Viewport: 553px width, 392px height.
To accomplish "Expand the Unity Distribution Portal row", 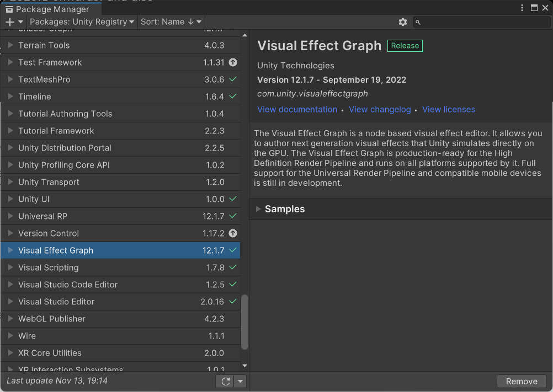I will [10, 148].
